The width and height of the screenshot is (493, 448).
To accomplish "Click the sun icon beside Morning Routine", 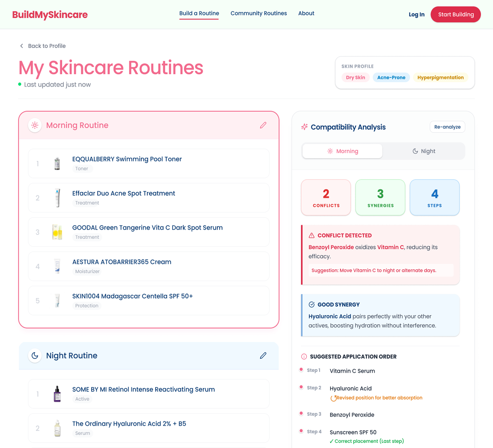I will 35,125.
